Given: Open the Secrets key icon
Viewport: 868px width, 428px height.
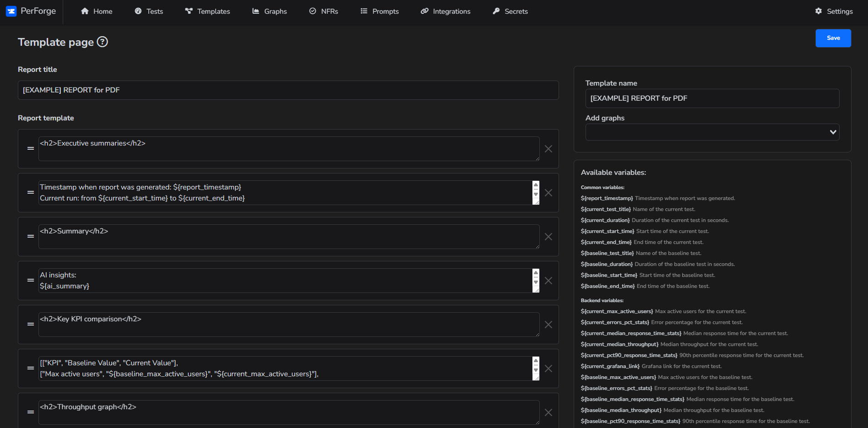Looking at the screenshot, I should coord(496,11).
